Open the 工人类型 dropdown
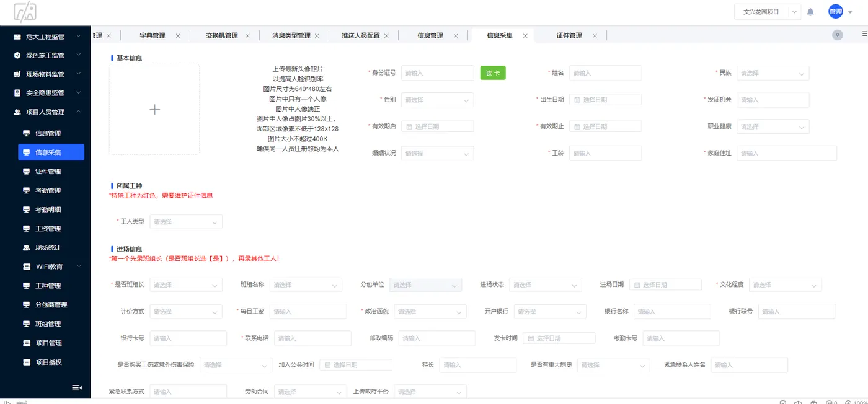Viewport: 868px width, 404px height. point(185,221)
